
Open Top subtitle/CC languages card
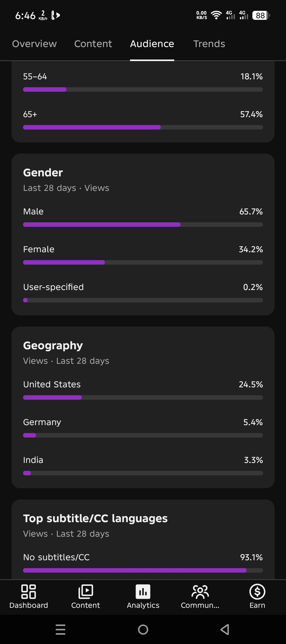coord(95,519)
